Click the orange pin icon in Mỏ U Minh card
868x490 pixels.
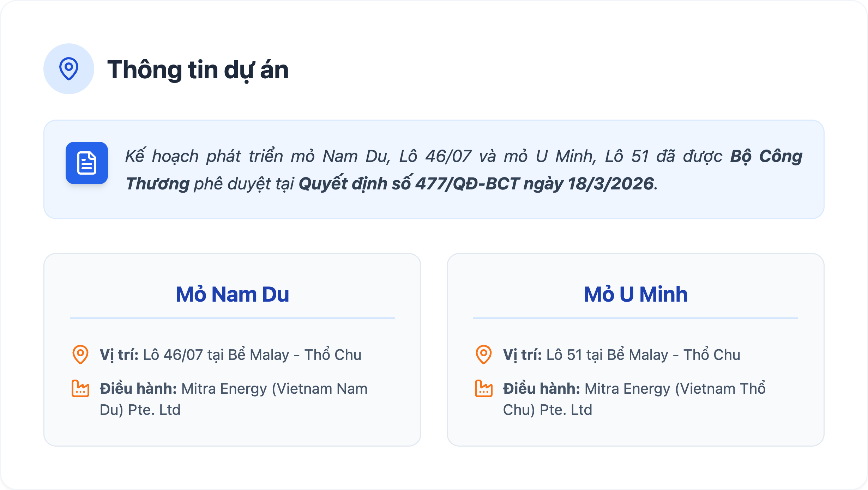(484, 354)
